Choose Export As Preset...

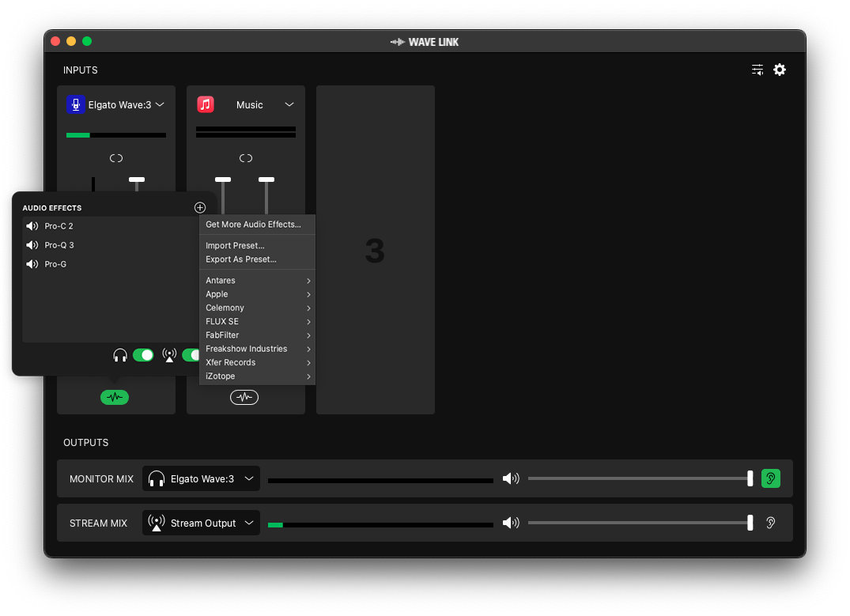pyautogui.click(x=258, y=259)
